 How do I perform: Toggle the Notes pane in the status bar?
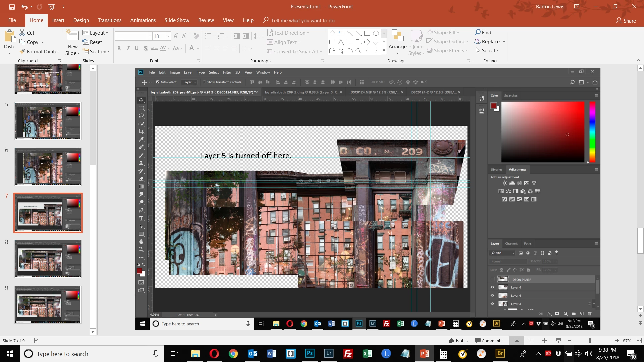coord(458,341)
